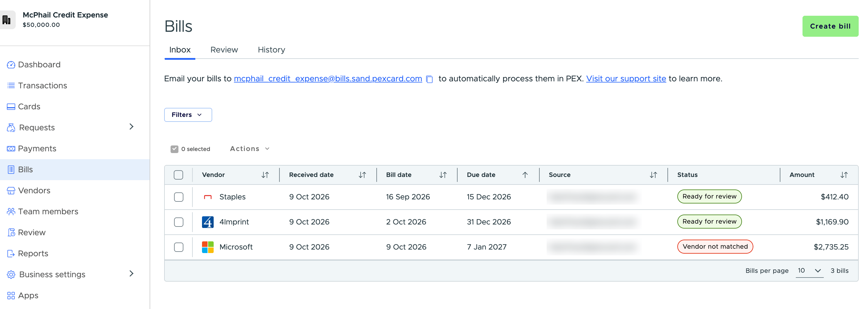Click the Cards icon in sidebar

[x=11, y=107]
